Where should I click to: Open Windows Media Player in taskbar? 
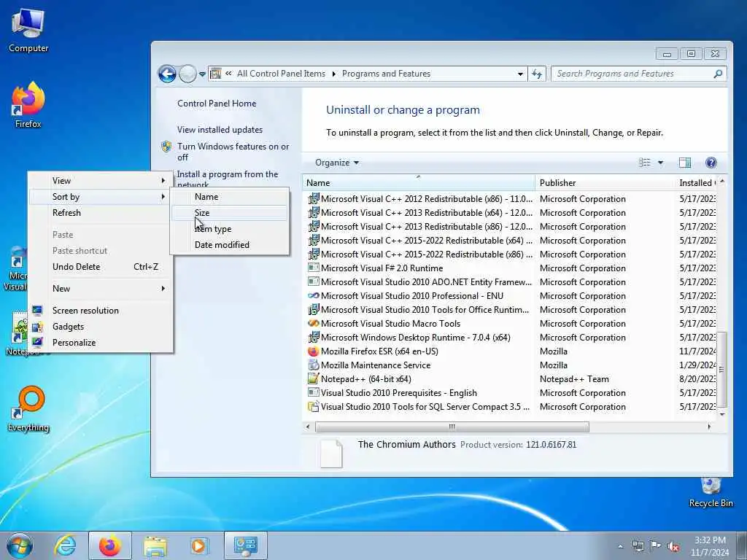[199, 545]
